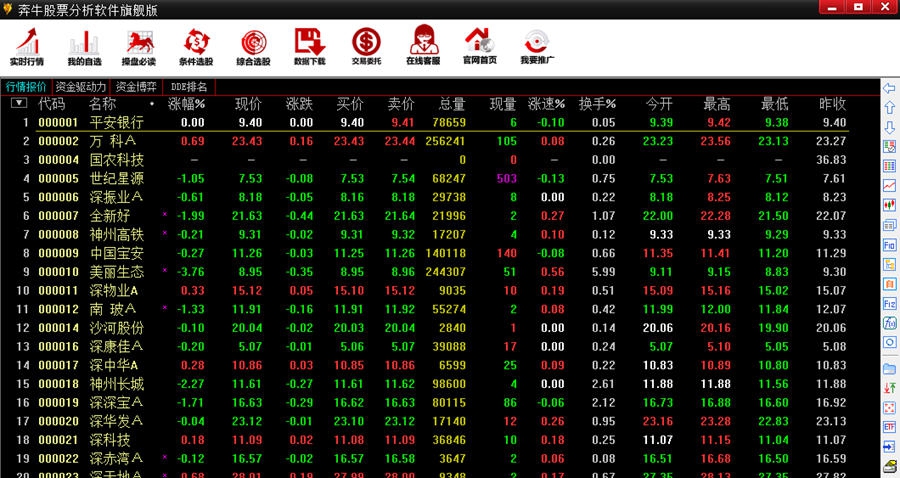Open the 在线客服 online support icon
The width and height of the screenshot is (900, 478).
tap(423, 45)
